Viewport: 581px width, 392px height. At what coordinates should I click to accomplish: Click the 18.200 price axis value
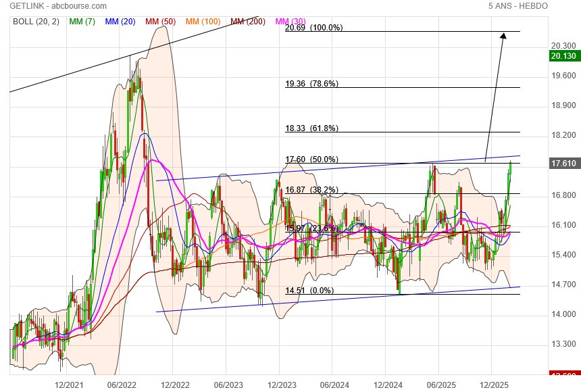pos(563,135)
